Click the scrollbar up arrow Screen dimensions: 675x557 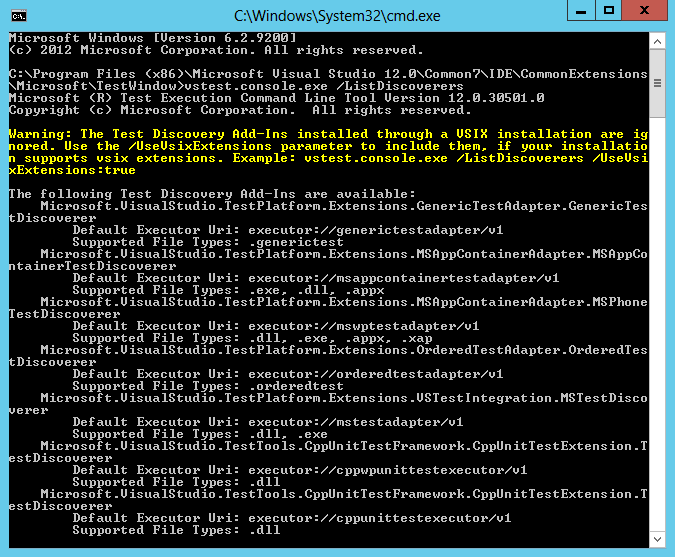click(657, 42)
